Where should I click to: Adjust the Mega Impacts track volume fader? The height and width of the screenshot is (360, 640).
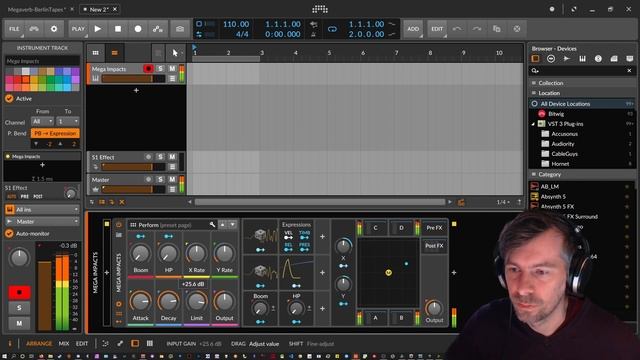[x=133, y=79]
